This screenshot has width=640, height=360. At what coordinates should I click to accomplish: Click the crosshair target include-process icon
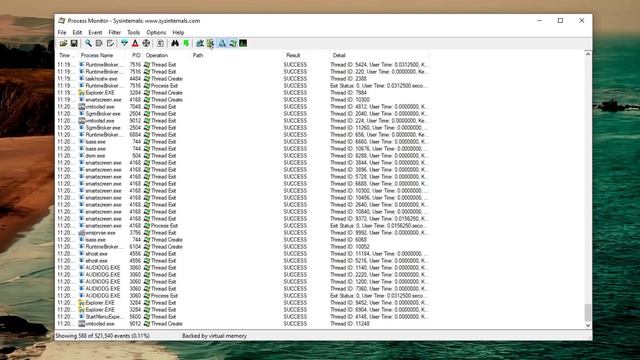[x=146, y=43]
